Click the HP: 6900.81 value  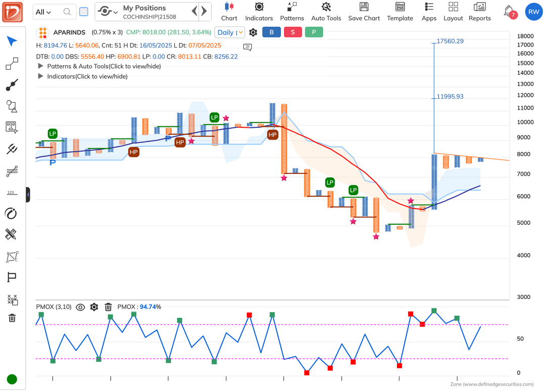(123, 57)
